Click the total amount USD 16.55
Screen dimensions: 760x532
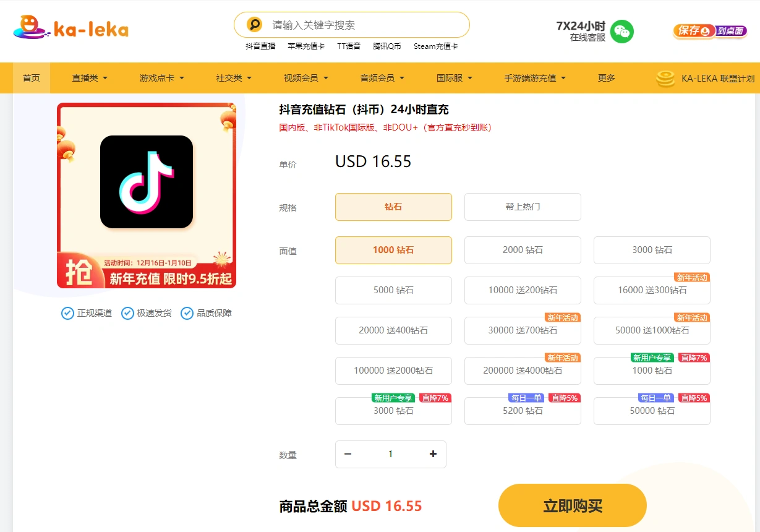386,506
